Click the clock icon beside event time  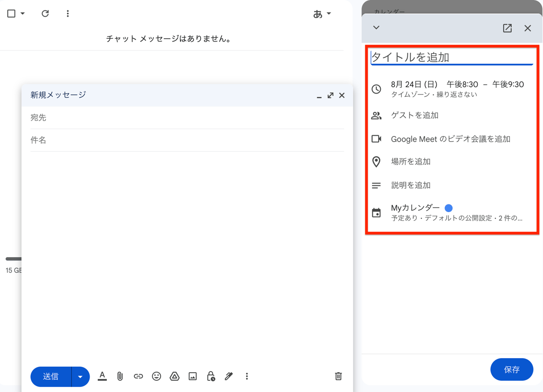376,89
